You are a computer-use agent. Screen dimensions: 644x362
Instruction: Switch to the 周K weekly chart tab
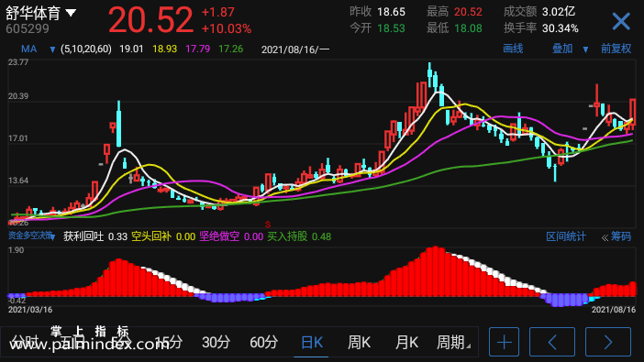(359, 342)
